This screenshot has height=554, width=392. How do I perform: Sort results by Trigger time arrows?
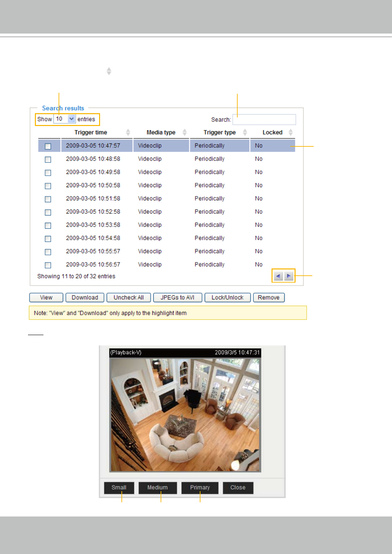coord(128,132)
